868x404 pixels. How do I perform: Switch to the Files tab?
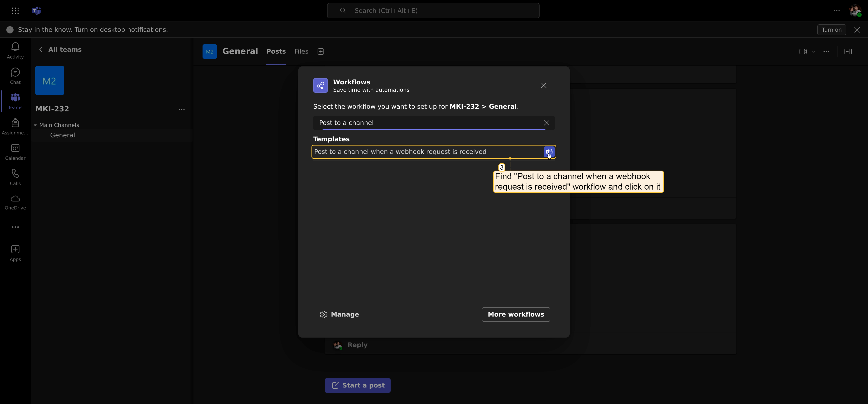pos(301,52)
